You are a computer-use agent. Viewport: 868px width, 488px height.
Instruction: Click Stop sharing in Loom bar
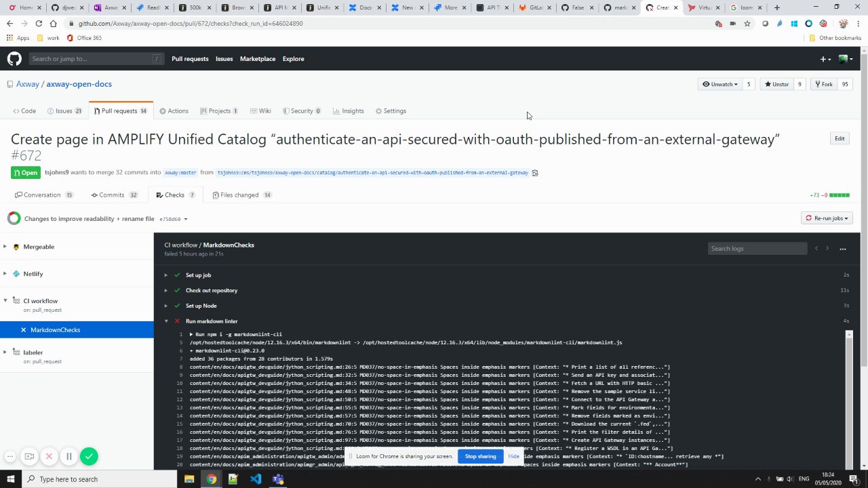pos(481,456)
